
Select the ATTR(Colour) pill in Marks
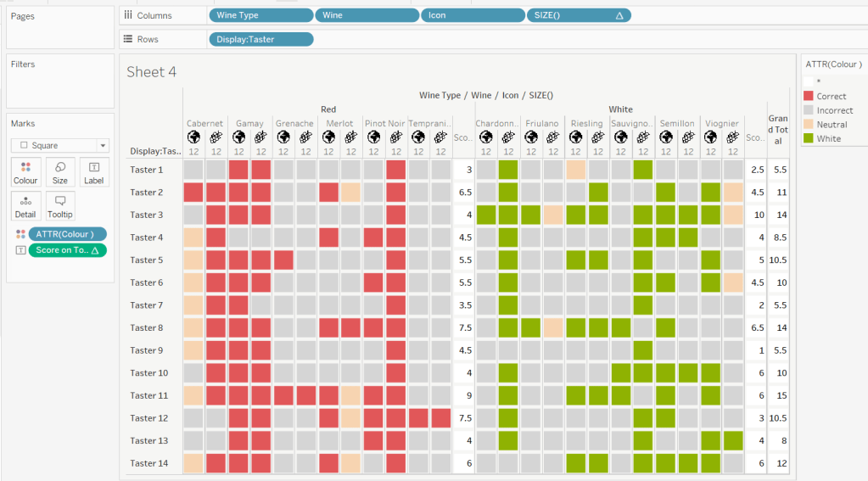click(x=67, y=234)
